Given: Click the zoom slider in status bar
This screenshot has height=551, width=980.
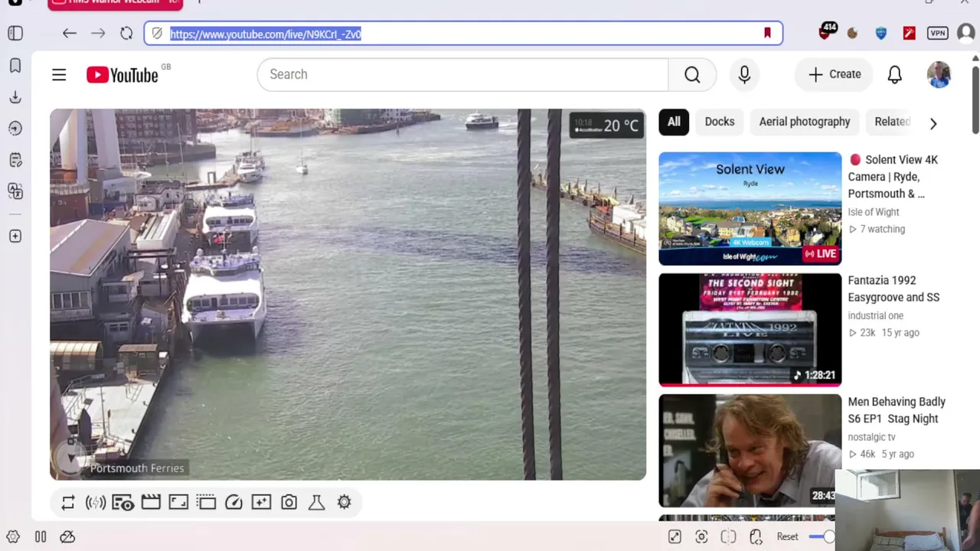Looking at the screenshot, I should coord(822,536).
